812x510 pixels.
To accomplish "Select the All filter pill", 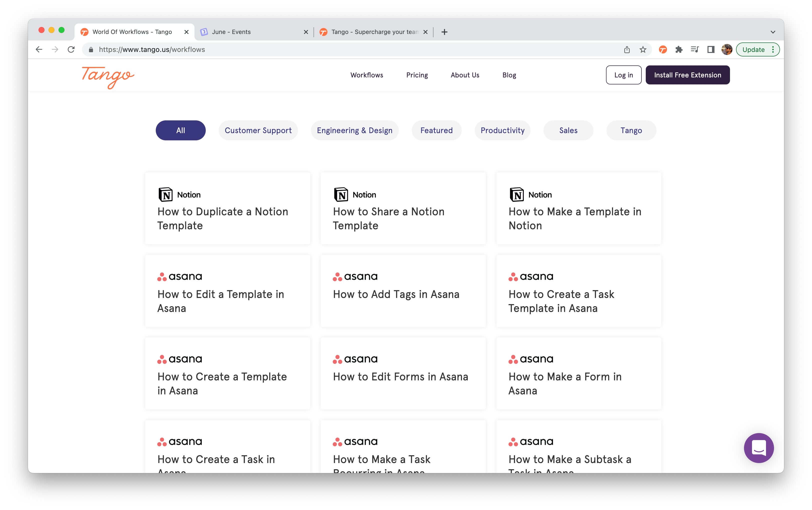I will (180, 130).
